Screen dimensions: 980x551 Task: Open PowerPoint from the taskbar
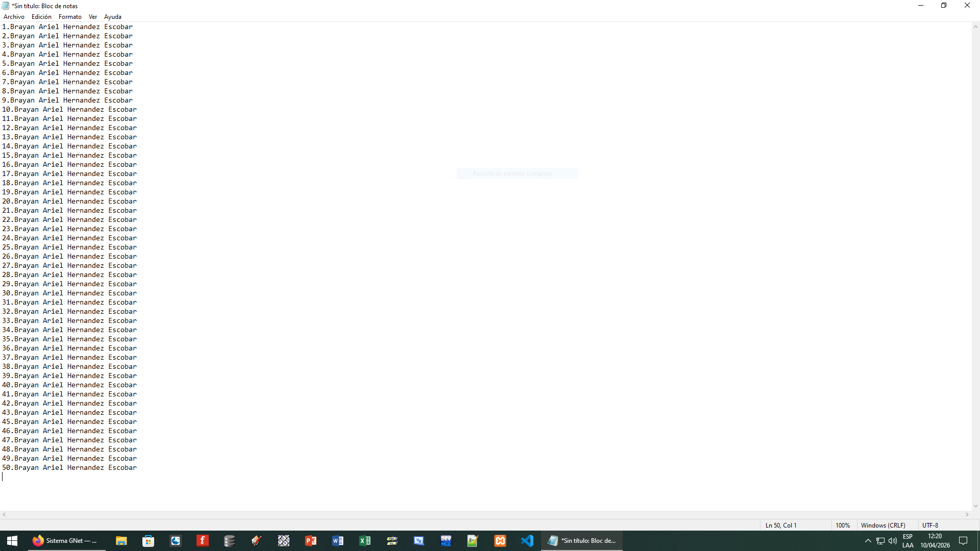(310, 541)
